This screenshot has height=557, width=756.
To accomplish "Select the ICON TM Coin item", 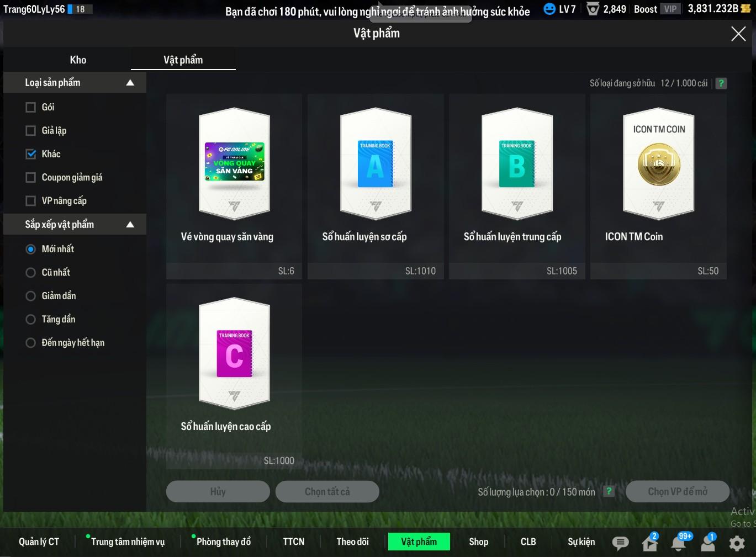I will [x=658, y=185].
